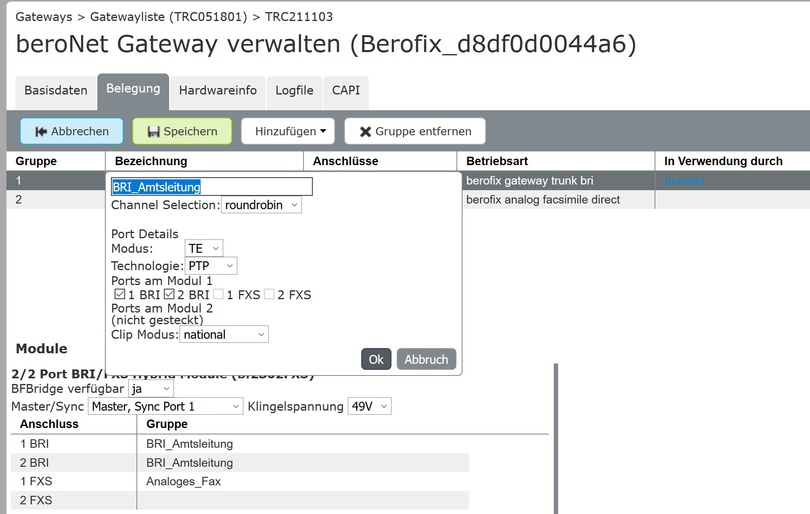
Task: Click the Ok button in the dialog
Action: tap(376, 360)
